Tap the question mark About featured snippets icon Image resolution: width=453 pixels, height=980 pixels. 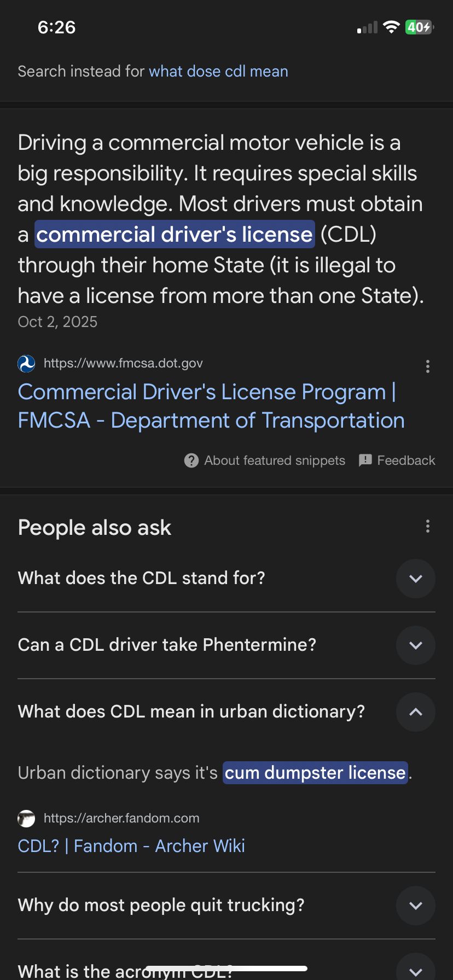(191, 460)
